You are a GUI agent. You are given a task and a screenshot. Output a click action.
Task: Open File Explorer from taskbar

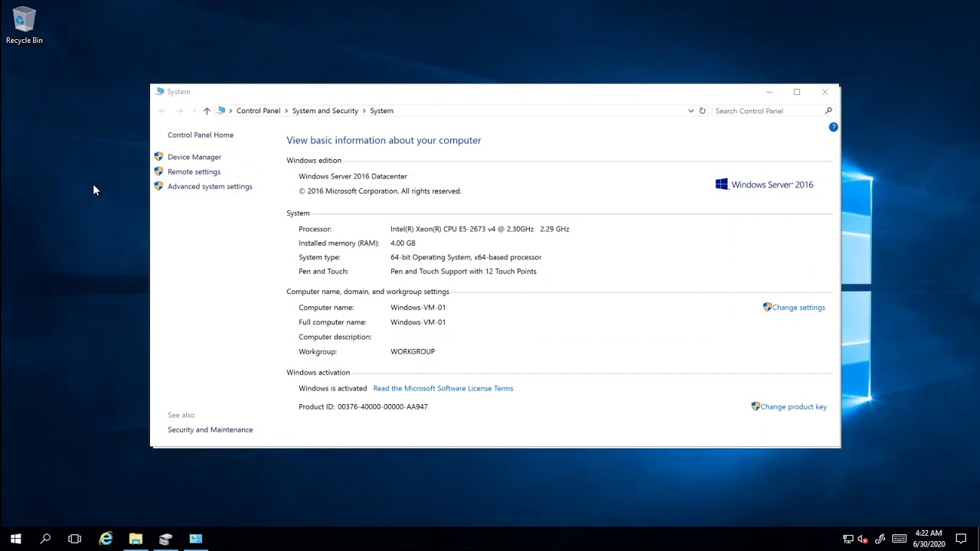point(136,539)
